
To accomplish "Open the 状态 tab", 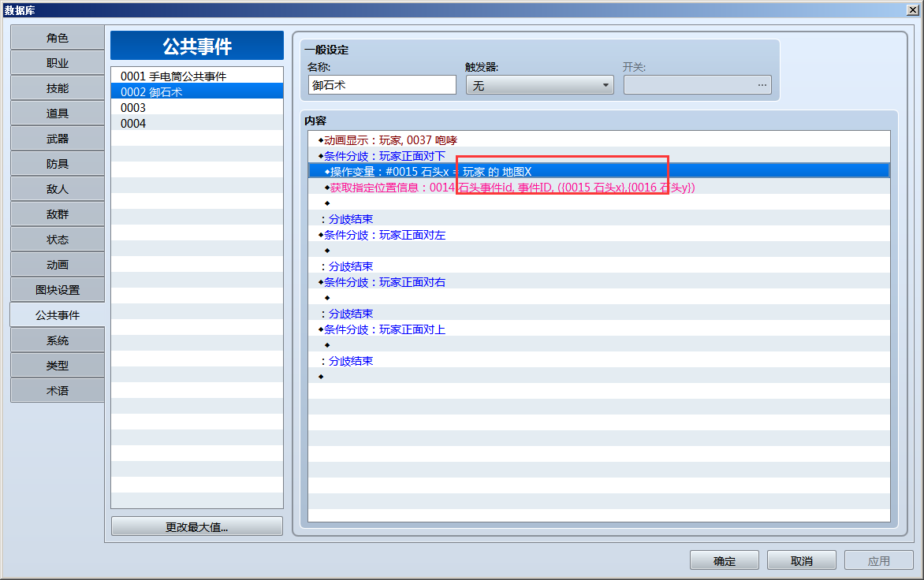I will (x=58, y=240).
